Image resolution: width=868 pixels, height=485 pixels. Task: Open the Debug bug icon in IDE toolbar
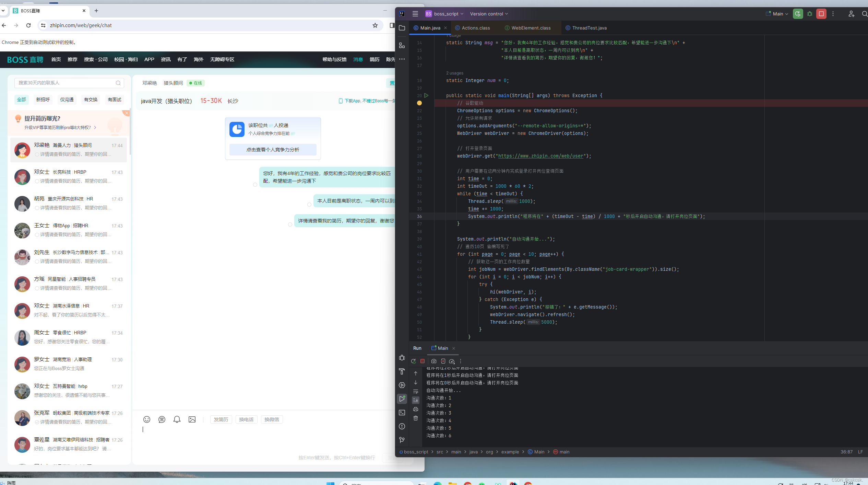(x=810, y=14)
